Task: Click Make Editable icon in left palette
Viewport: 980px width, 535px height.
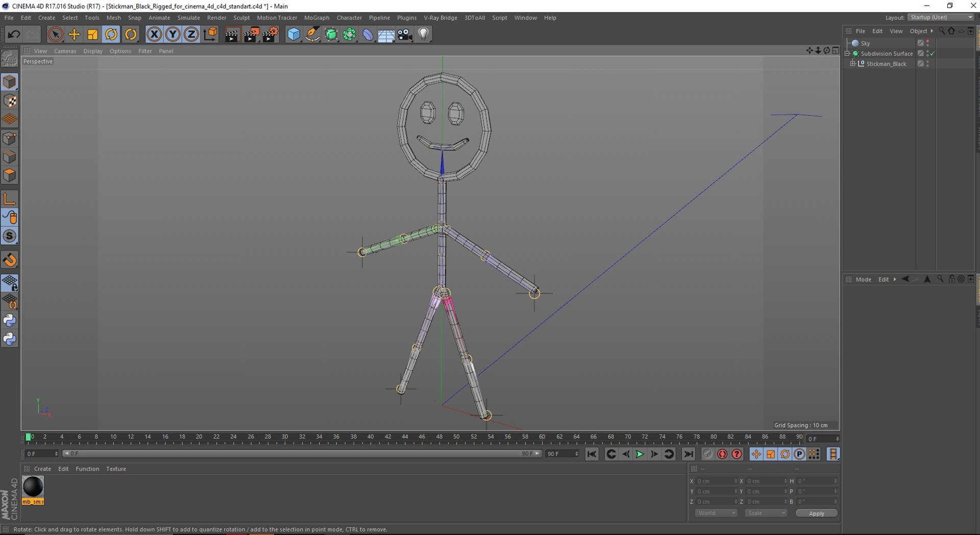Action: [x=10, y=59]
